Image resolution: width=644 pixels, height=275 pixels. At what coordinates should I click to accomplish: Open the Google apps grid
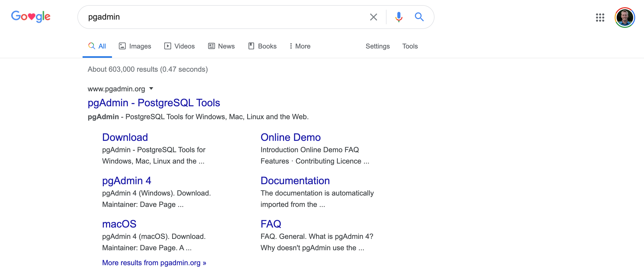coord(600,18)
